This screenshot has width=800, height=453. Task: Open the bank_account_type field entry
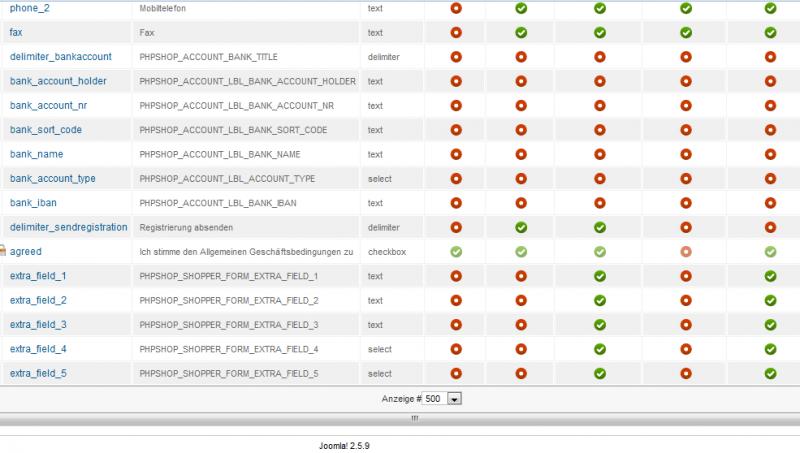[53, 178]
